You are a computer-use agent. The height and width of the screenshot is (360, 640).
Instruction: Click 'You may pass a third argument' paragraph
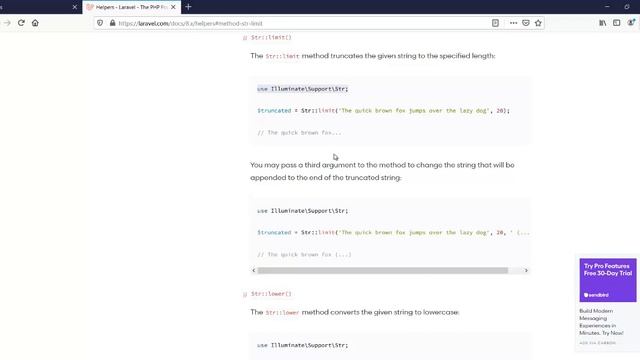tap(382, 171)
